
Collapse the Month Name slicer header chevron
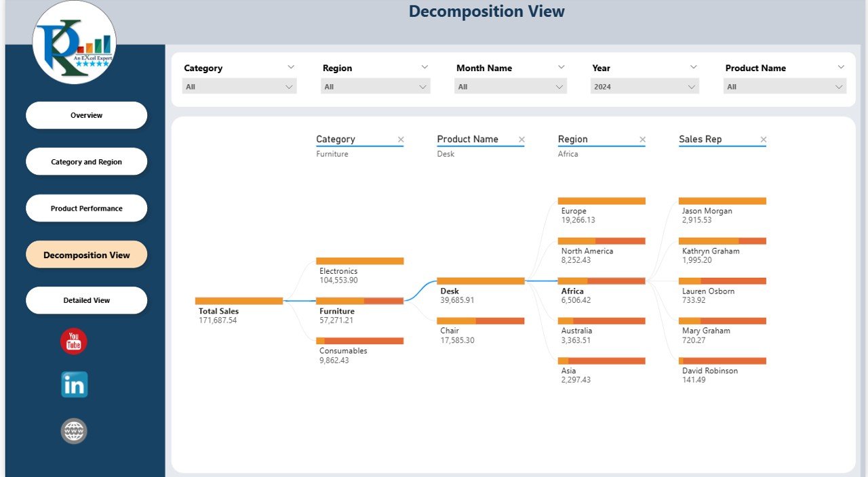point(561,67)
